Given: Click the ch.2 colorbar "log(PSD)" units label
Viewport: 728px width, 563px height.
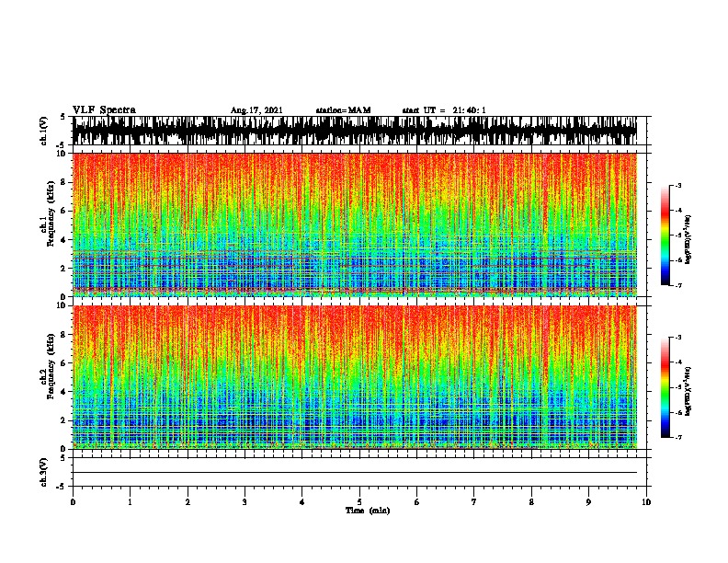Looking at the screenshot, I should [688, 391].
